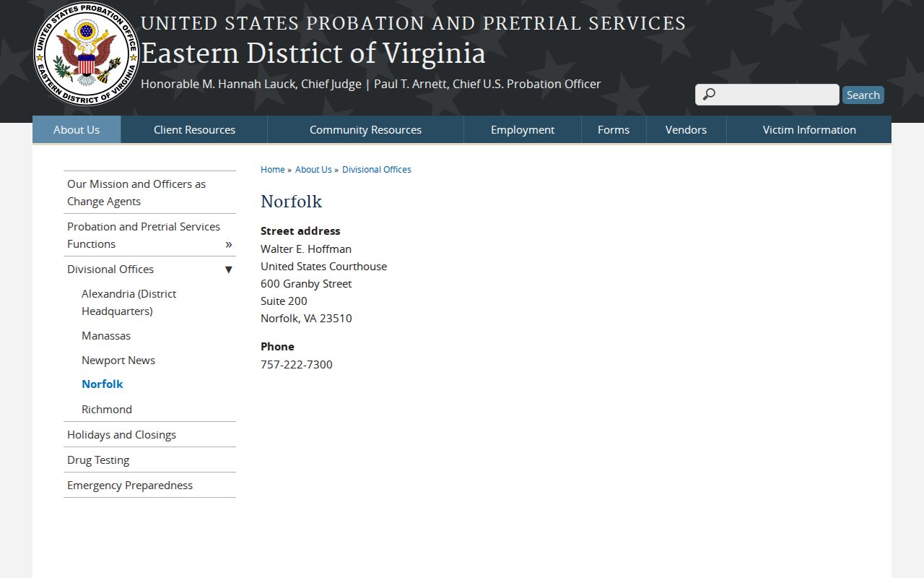Open the Vendors menu
924x578 pixels.
[x=686, y=130]
